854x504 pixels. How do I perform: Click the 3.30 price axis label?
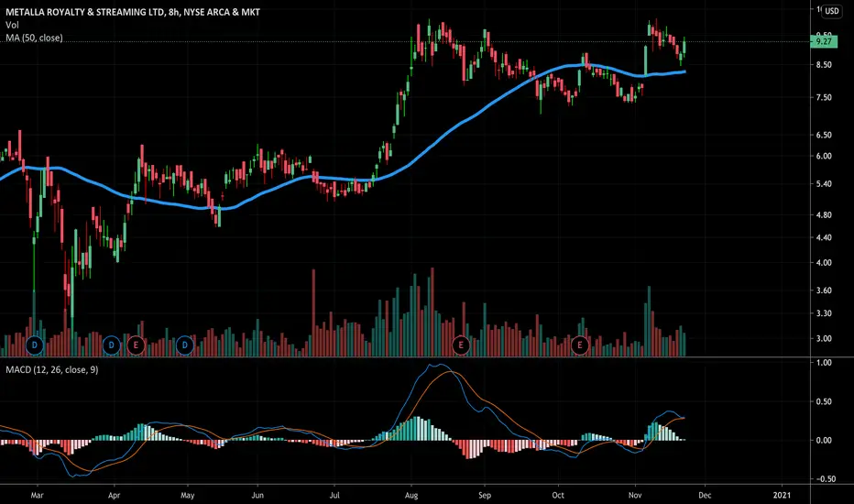[x=824, y=313]
